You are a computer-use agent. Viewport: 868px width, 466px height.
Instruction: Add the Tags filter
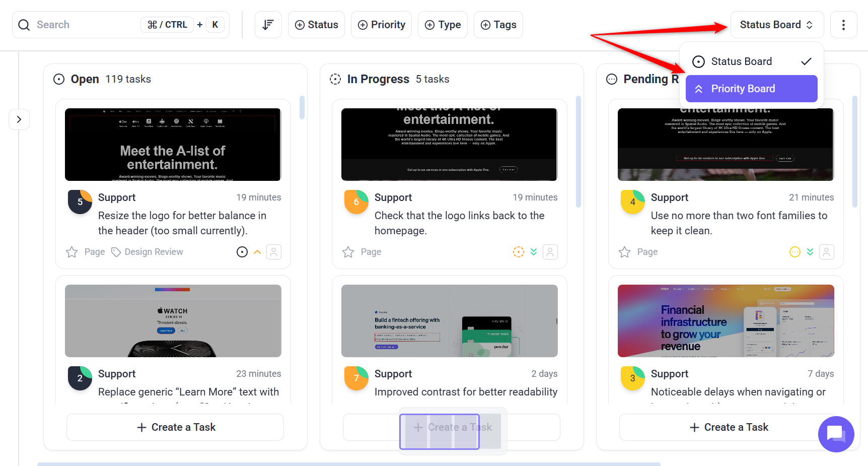coord(498,25)
